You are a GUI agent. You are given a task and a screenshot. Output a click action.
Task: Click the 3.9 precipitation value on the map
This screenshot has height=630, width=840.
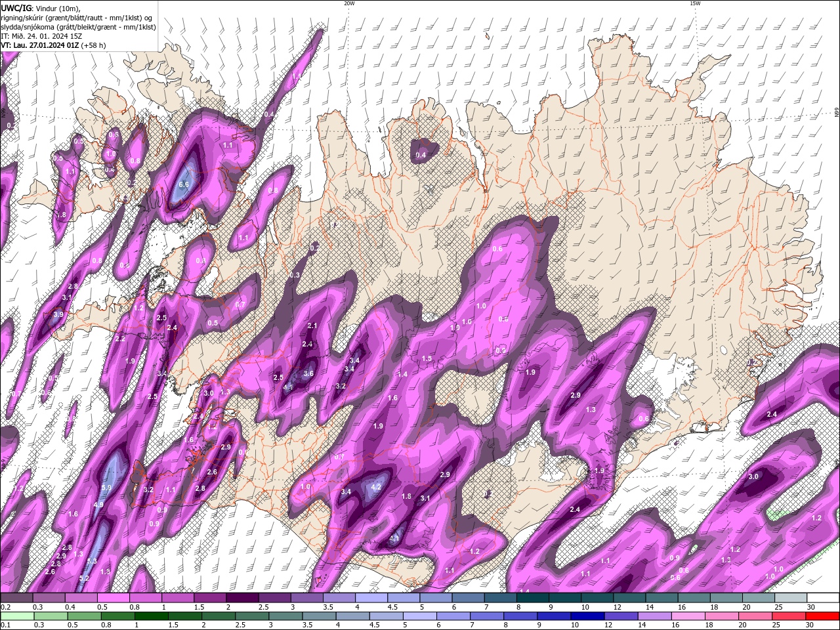pos(58,314)
